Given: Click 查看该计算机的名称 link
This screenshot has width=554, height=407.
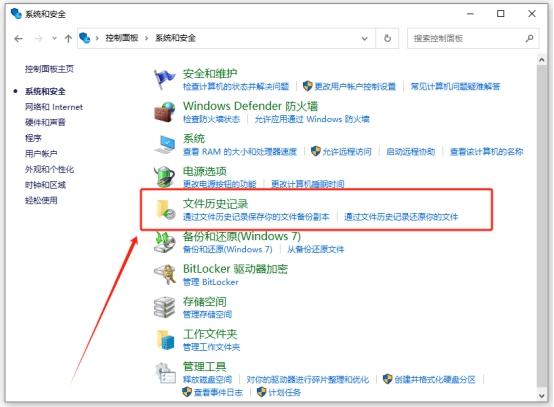Looking at the screenshot, I should coord(487,152).
